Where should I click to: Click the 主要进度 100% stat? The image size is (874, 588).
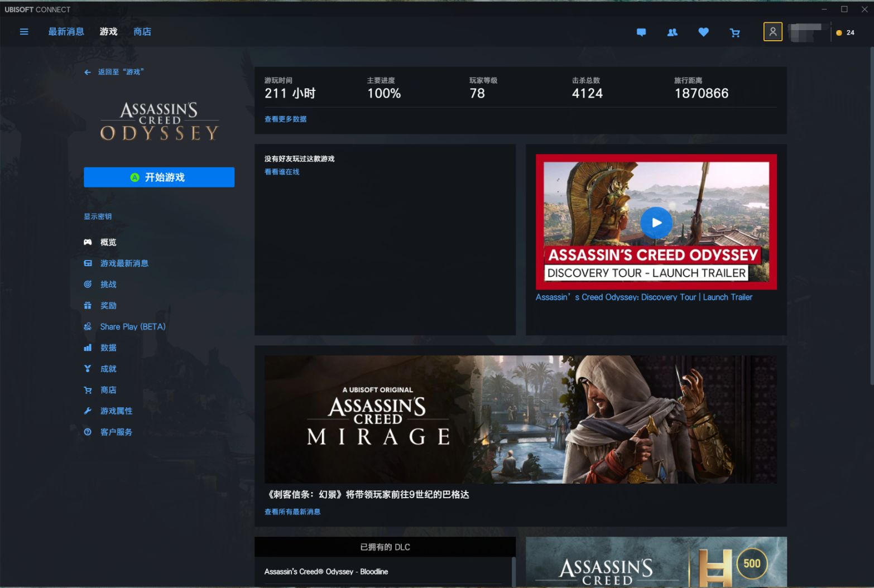click(384, 89)
